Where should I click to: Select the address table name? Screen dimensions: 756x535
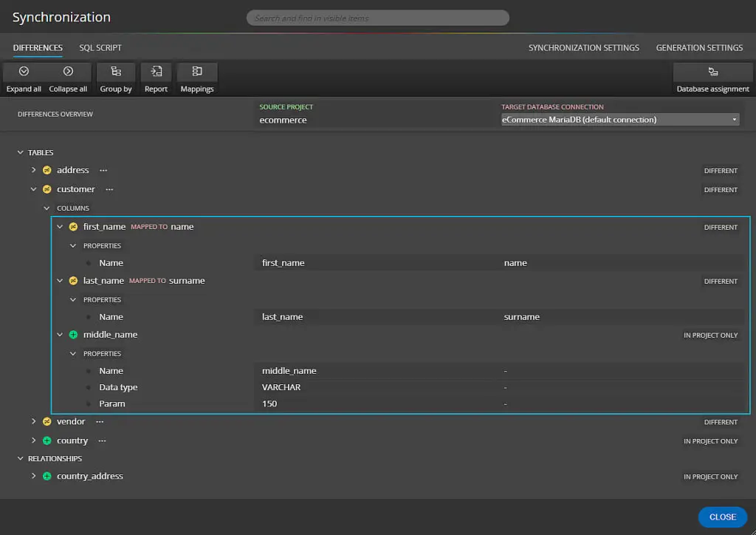(x=73, y=170)
